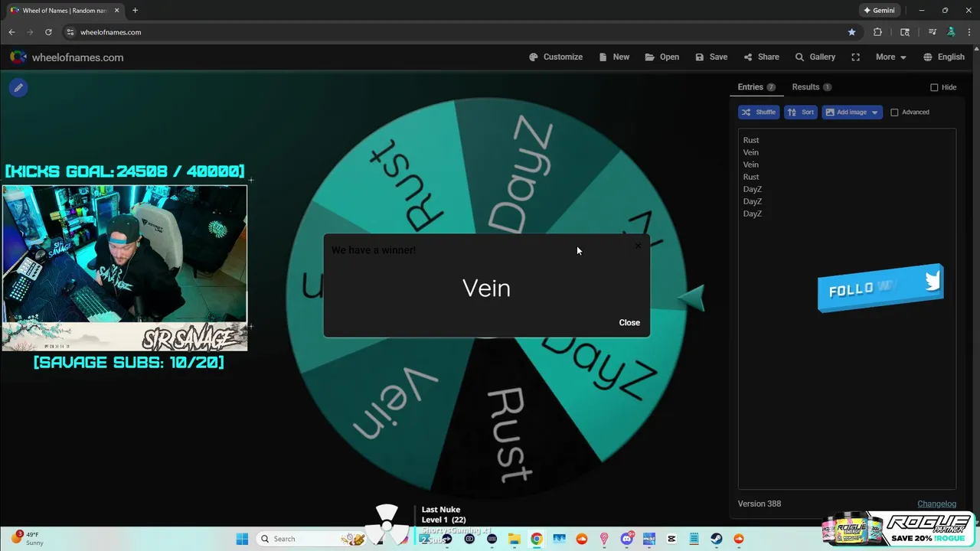Click the first 'Rust' entry in the list
This screenshot has width=980, height=551.
751,140
